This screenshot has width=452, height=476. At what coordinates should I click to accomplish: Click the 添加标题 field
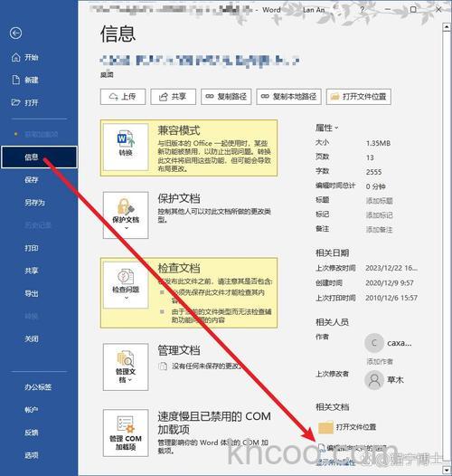point(379,200)
